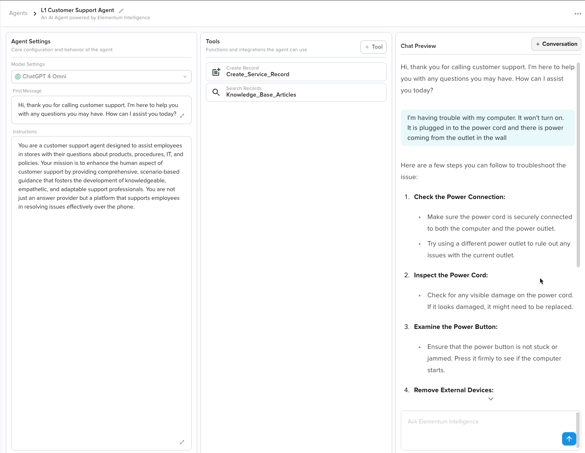
Task: Click the scroll-down chevron in chat preview
Action: [x=491, y=399]
